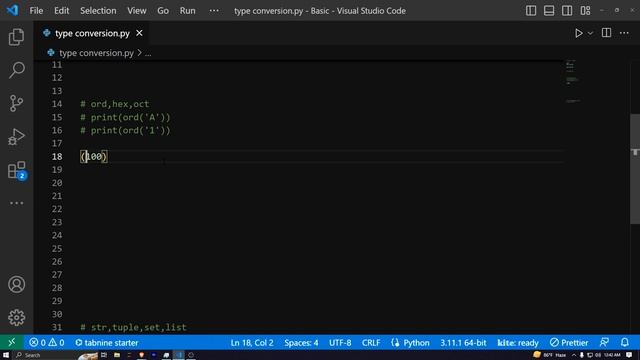Click comment # str,tuple,set,list
The image size is (640, 360).
point(133,327)
